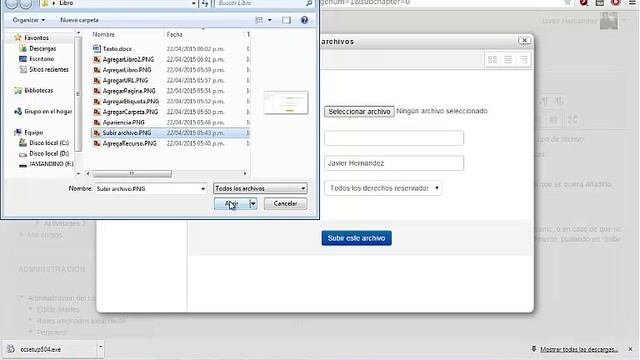Select file AgregarCarpeta.PNG
The image size is (640, 360).
(x=130, y=112)
